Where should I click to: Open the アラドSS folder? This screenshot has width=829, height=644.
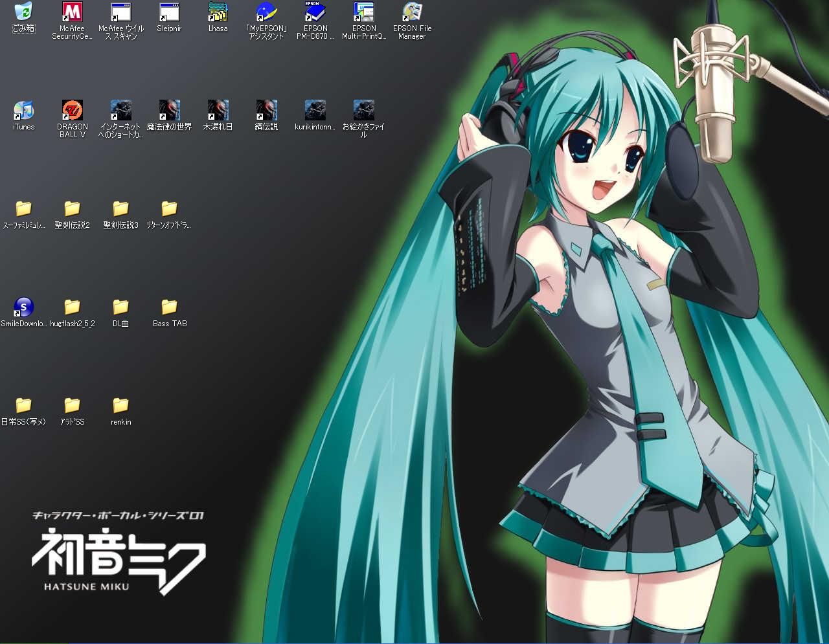tap(72, 411)
